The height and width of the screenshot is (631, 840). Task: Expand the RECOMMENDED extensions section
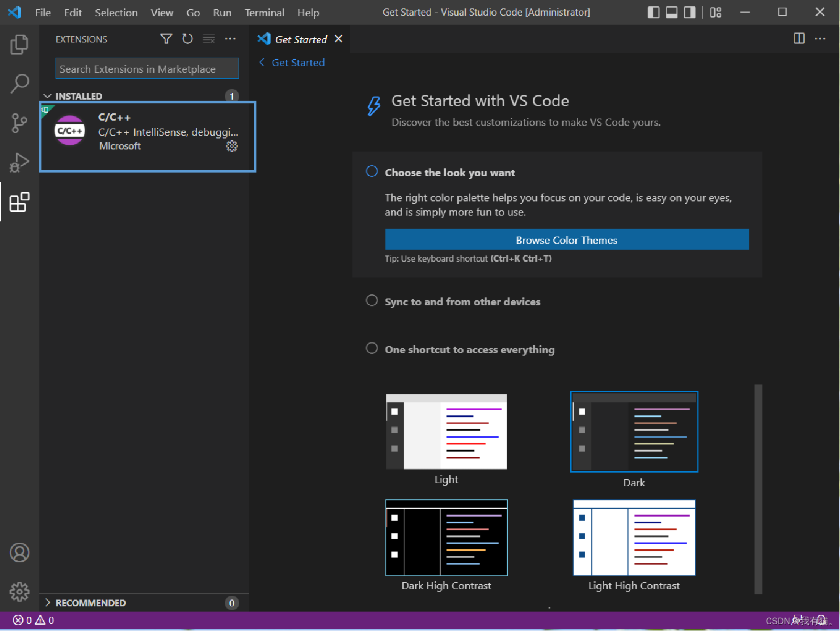coord(48,603)
